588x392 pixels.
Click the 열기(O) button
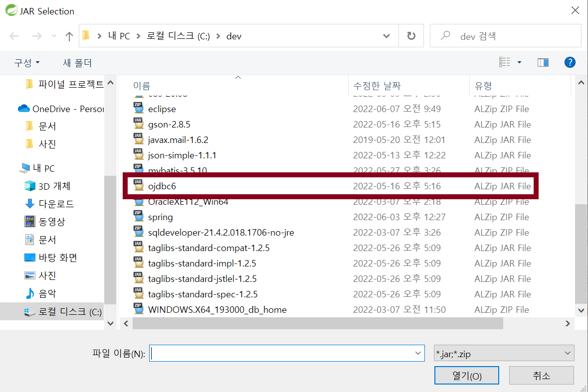[x=466, y=376]
